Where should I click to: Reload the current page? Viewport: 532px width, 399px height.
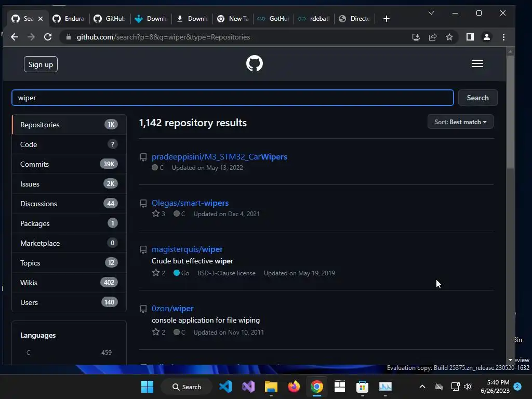[48, 37]
